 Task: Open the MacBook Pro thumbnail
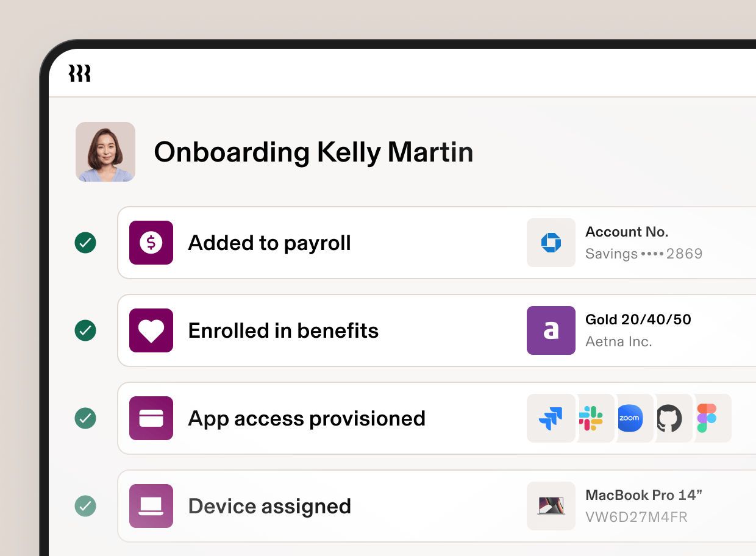[x=551, y=506]
